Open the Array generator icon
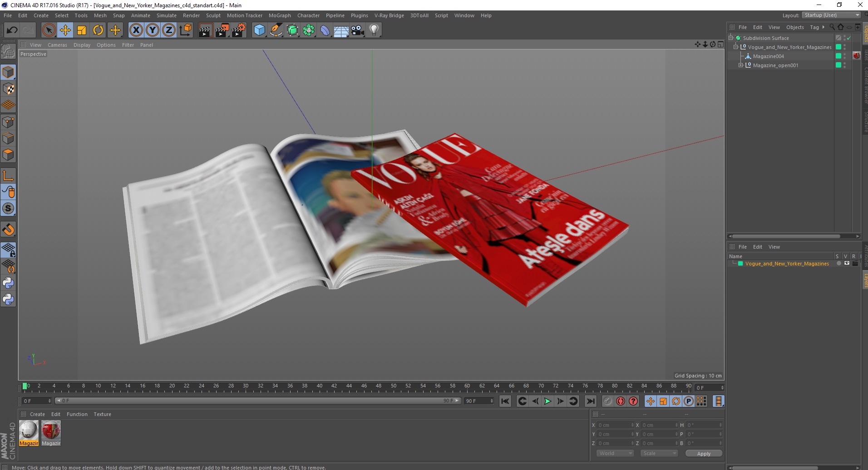868x470 pixels. [309, 30]
